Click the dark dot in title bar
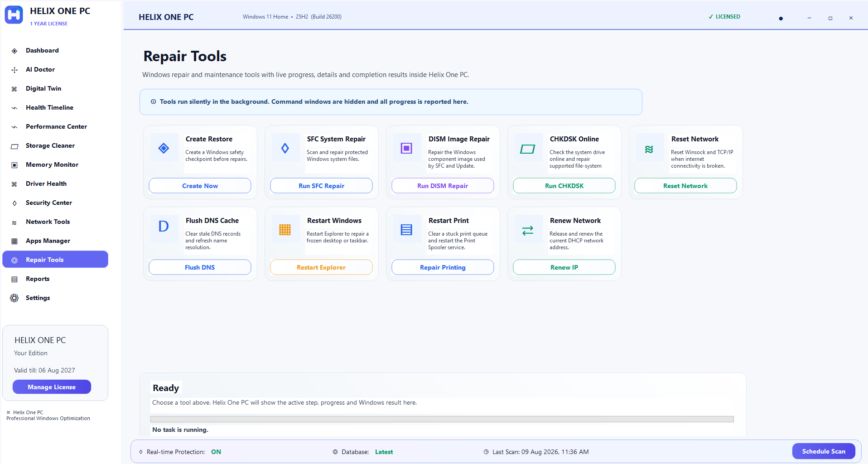868x464 pixels. pos(781,19)
